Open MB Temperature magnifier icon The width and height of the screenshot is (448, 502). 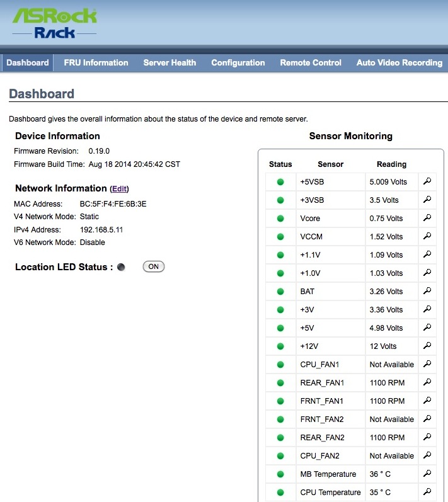coord(427,473)
